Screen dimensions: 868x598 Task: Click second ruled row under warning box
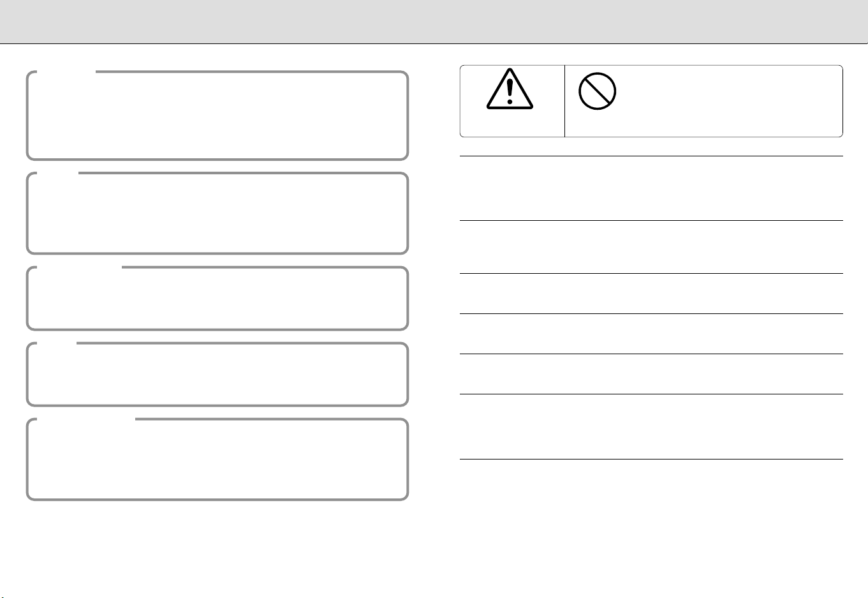[x=651, y=247]
